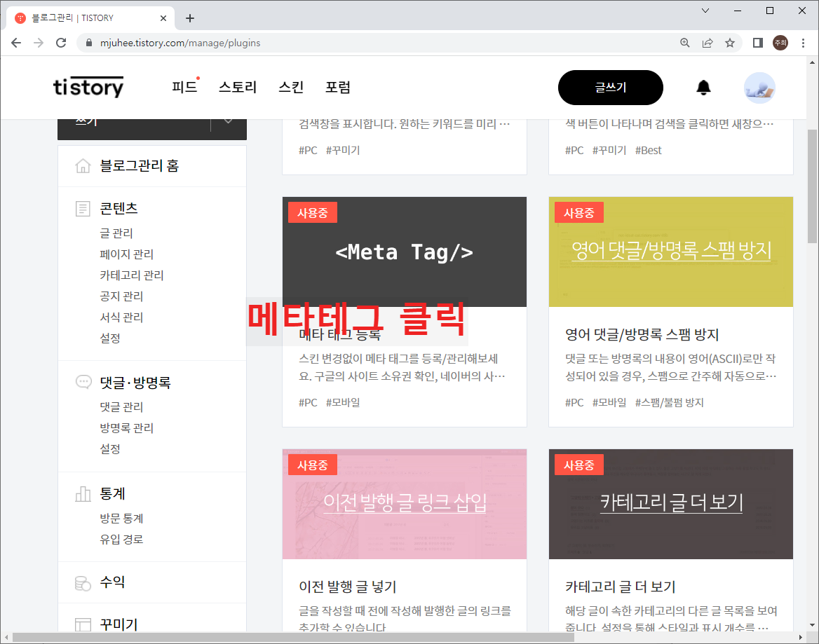
Task: Open a new browser tab
Action: [x=190, y=18]
